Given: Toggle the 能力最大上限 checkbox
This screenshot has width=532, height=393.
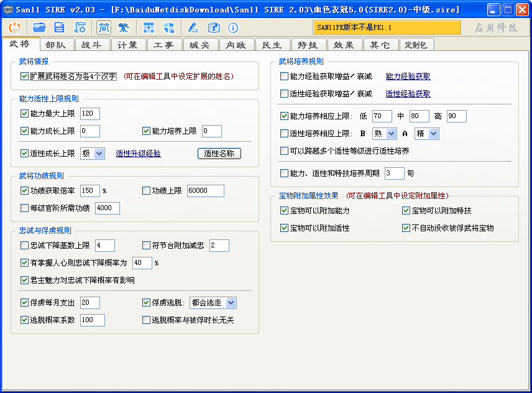Looking at the screenshot, I should click(x=25, y=114).
